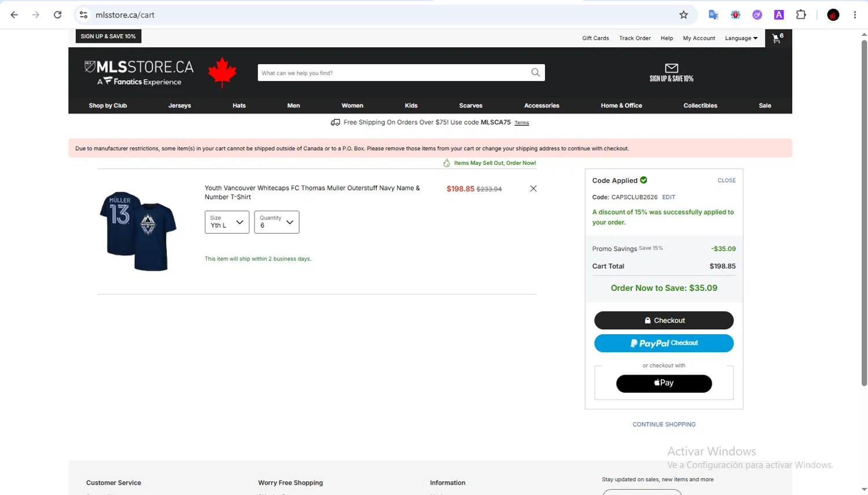Open the blue-red extension icon

(x=735, y=15)
